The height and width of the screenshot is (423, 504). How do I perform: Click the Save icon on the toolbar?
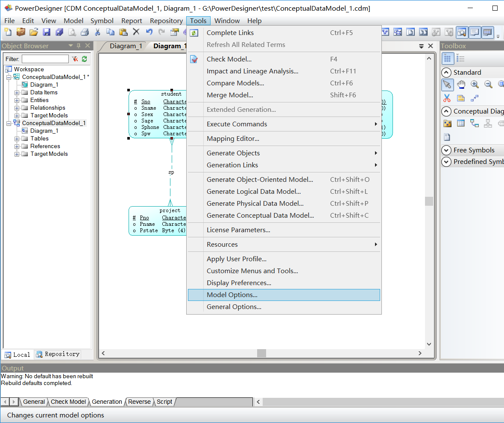(x=47, y=32)
